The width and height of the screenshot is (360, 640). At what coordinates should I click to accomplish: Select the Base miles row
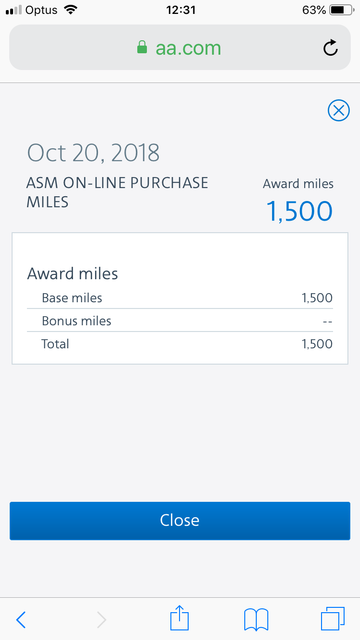(x=180, y=298)
